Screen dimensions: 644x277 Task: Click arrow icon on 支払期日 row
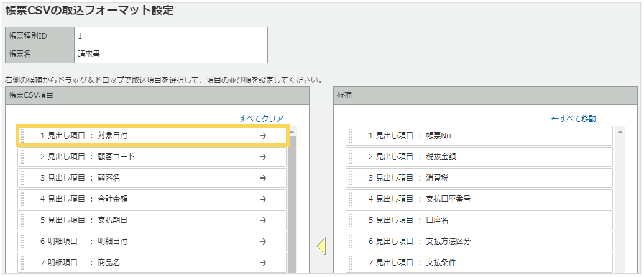tap(262, 220)
